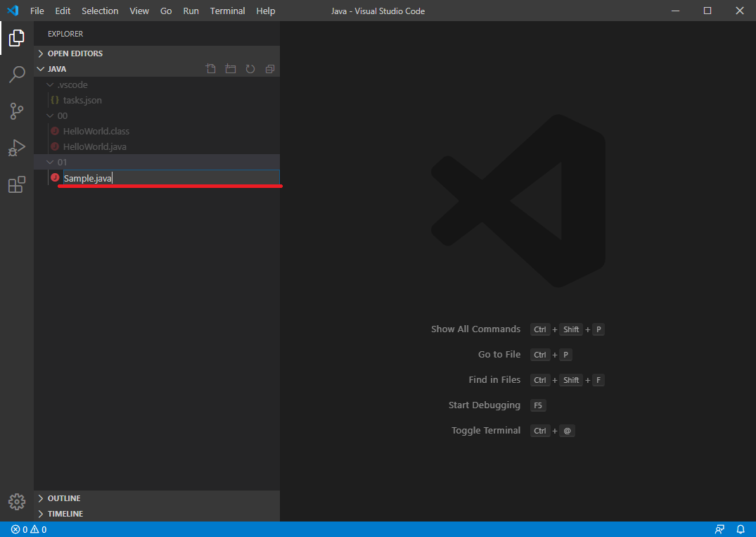756x537 pixels.
Task: Open the Terminal menu
Action: [x=228, y=11]
